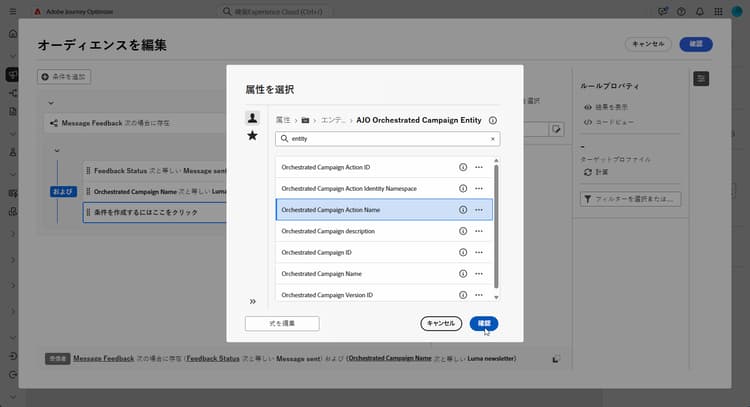Open the apps grid switcher
Image resolution: width=750 pixels, height=407 pixels.
pyautogui.click(x=718, y=11)
